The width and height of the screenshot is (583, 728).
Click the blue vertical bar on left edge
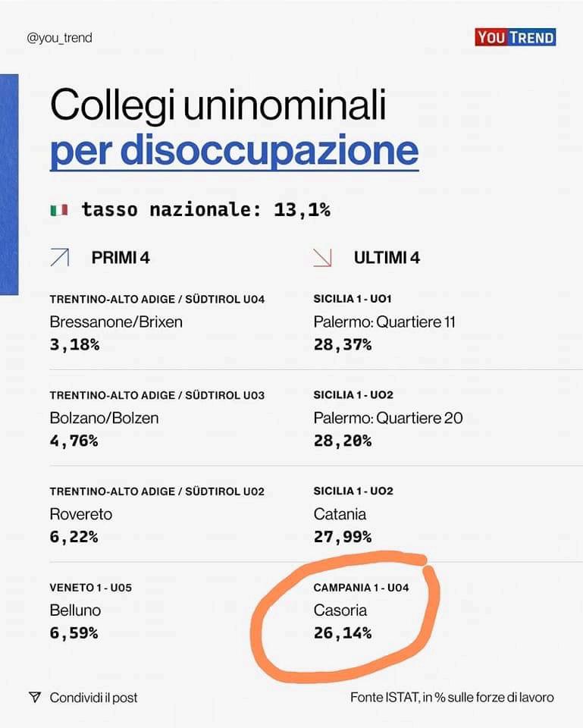[8, 184]
